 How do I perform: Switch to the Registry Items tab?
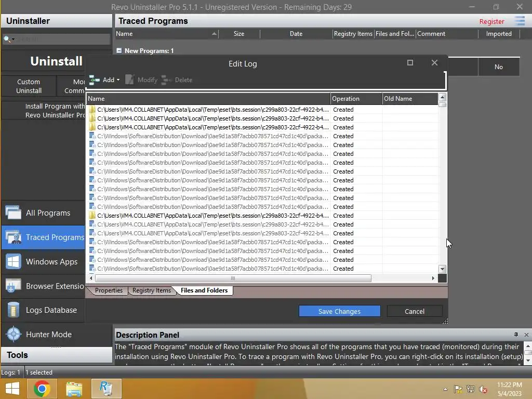[152, 290]
